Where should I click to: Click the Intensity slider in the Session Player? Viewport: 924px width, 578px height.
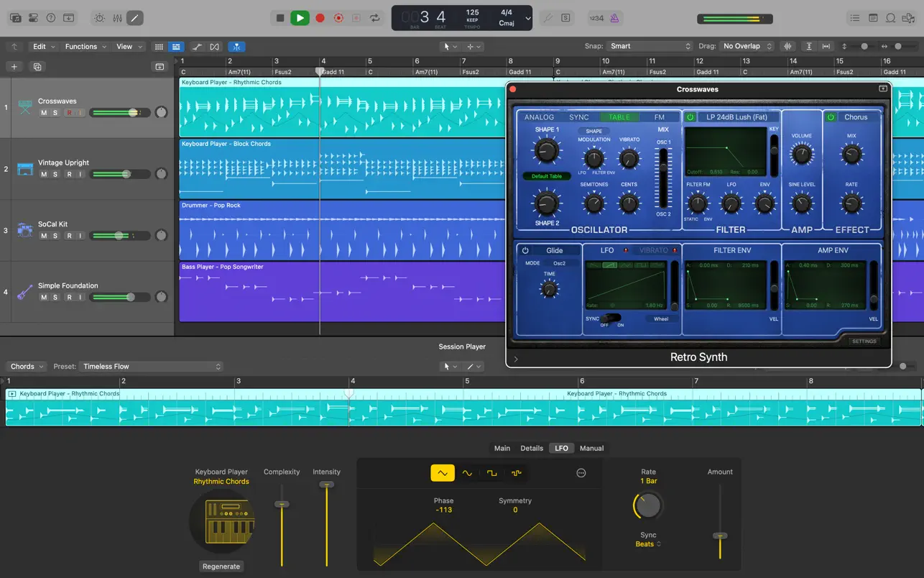tap(327, 485)
